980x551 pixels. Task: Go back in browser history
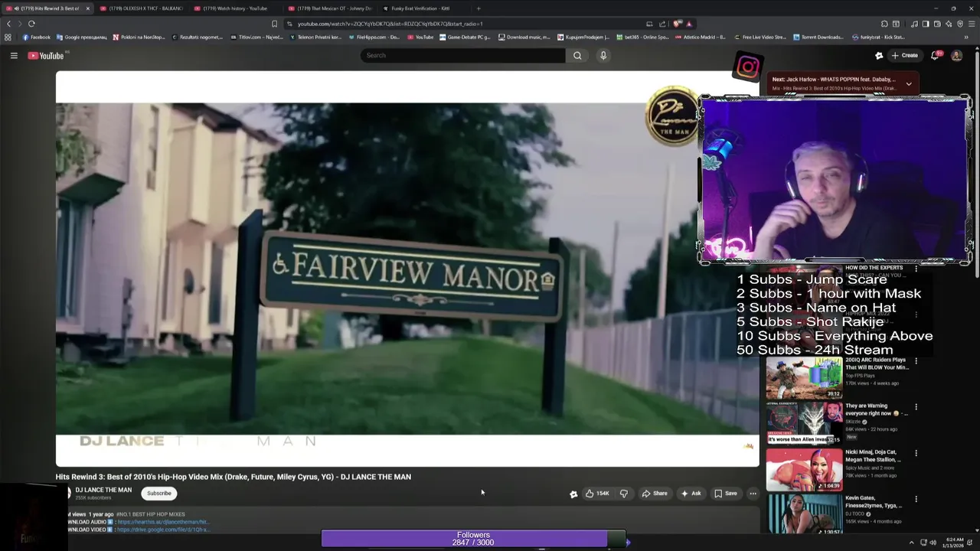click(8, 24)
